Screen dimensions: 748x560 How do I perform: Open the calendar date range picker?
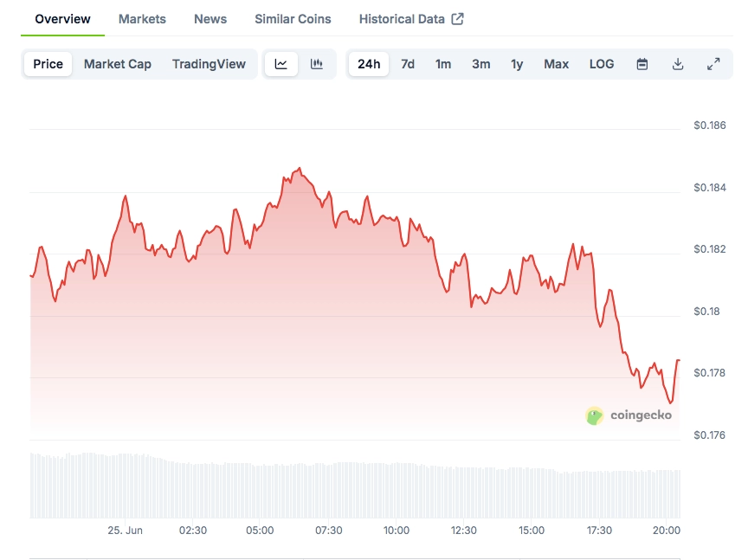click(x=642, y=64)
